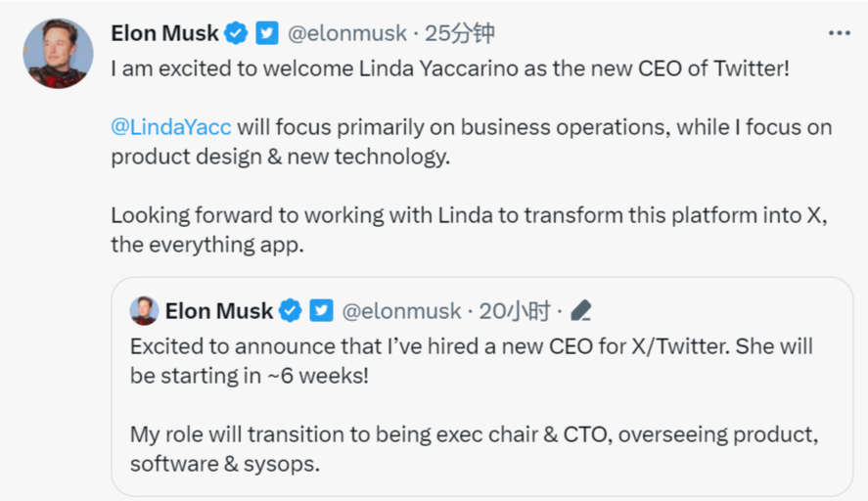
Task: Click the square Twitter affiliate badge in main tweet
Action: pos(267,33)
